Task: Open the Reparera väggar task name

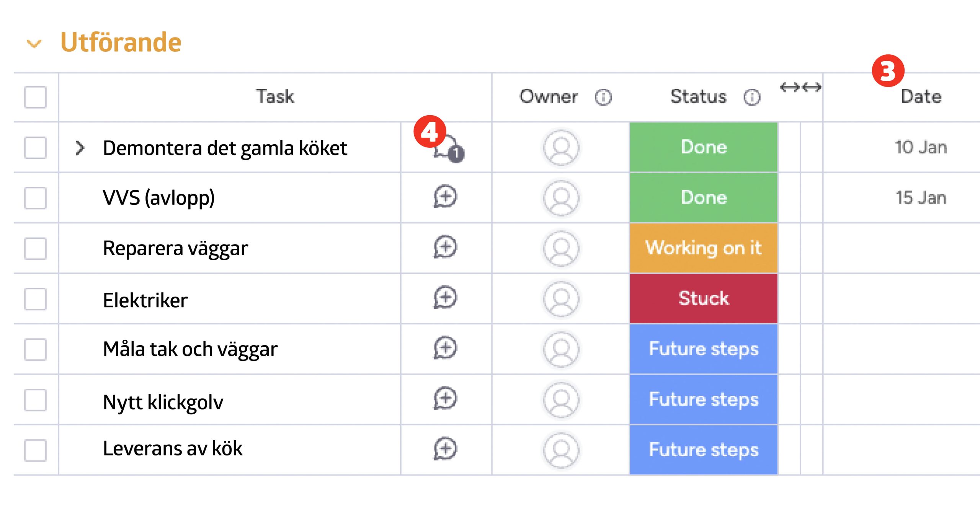Action: tap(175, 248)
